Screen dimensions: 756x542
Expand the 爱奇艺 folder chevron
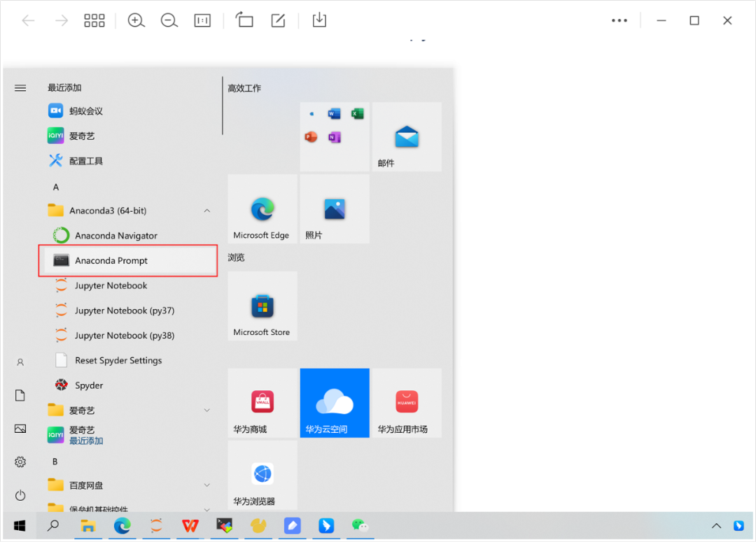pyautogui.click(x=206, y=411)
